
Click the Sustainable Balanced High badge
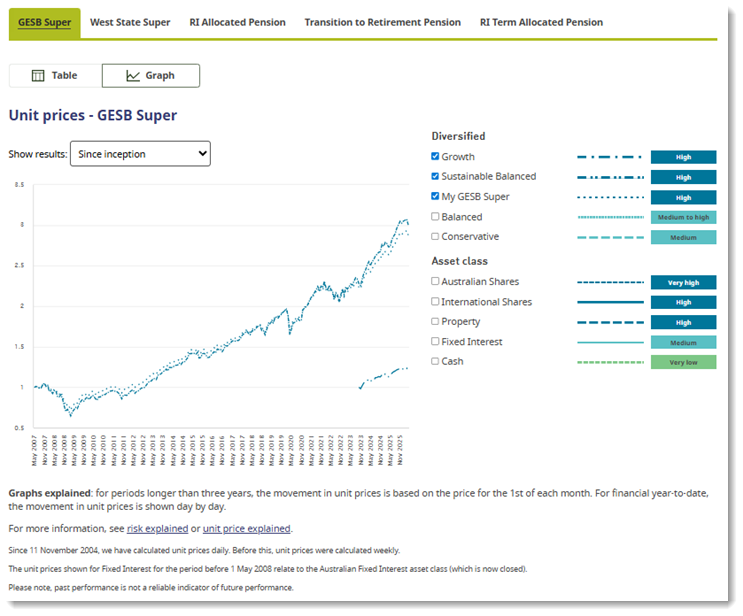(683, 177)
